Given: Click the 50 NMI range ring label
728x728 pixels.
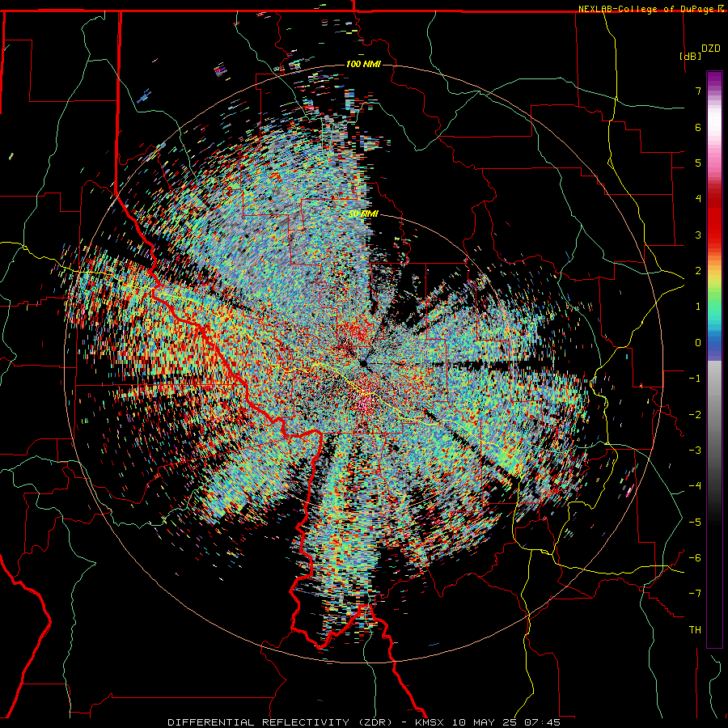Looking at the screenshot, I should click(363, 214).
